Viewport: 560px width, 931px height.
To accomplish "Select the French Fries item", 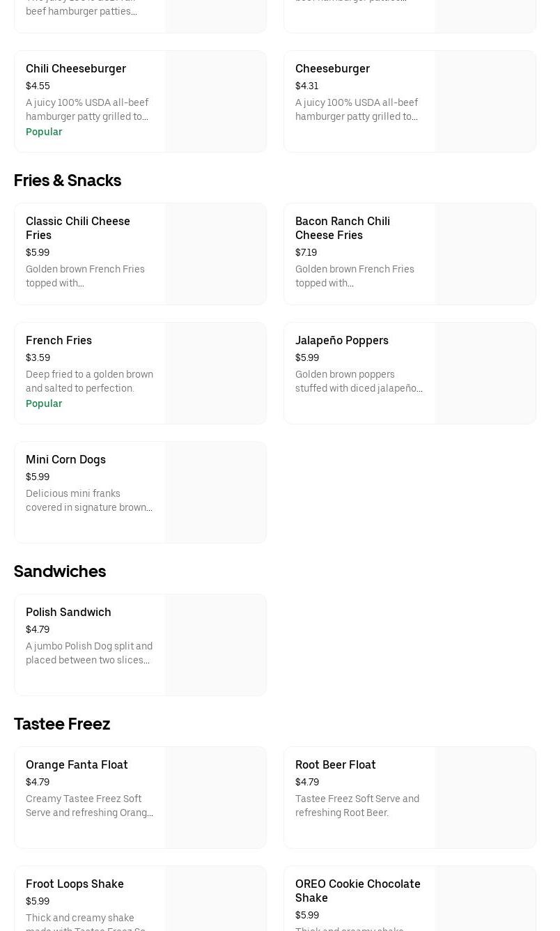I will [x=59, y=340].
